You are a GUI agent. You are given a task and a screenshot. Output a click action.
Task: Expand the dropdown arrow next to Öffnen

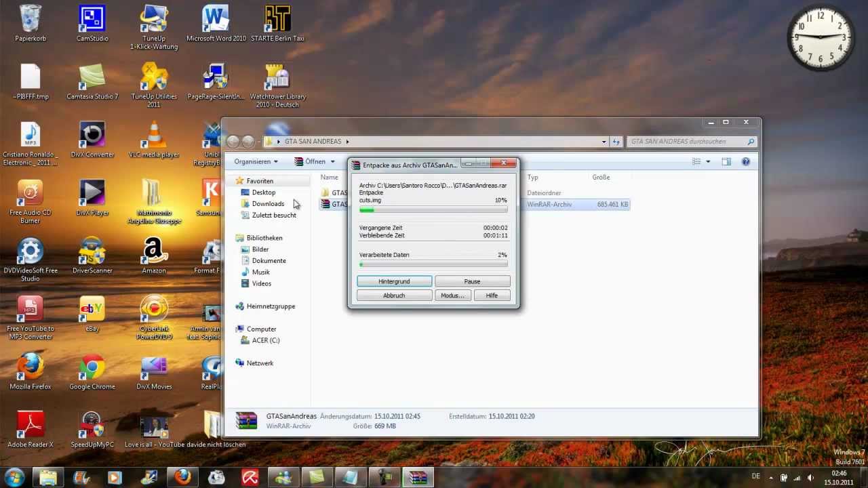333,161
